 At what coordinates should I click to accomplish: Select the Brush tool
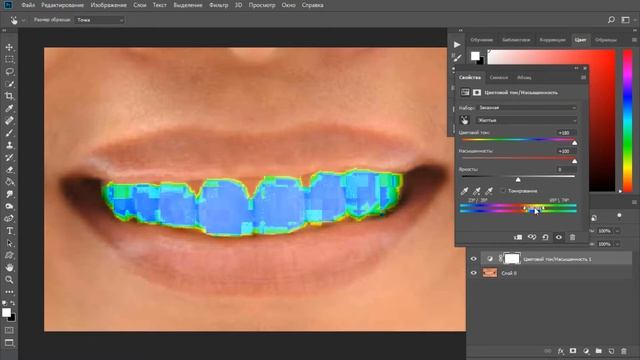point(9,133)
